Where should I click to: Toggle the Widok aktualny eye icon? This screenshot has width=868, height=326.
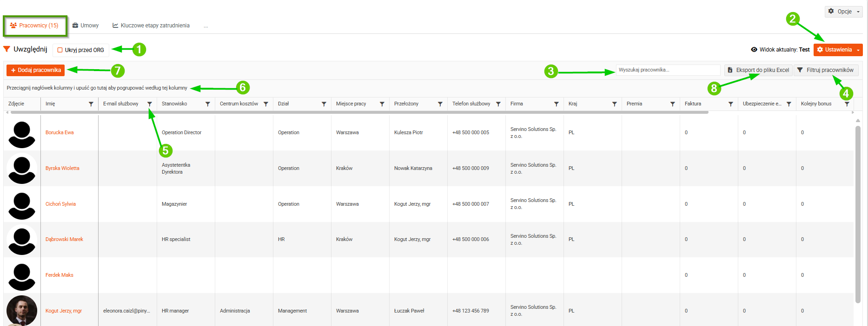click(x=754, y=50)
